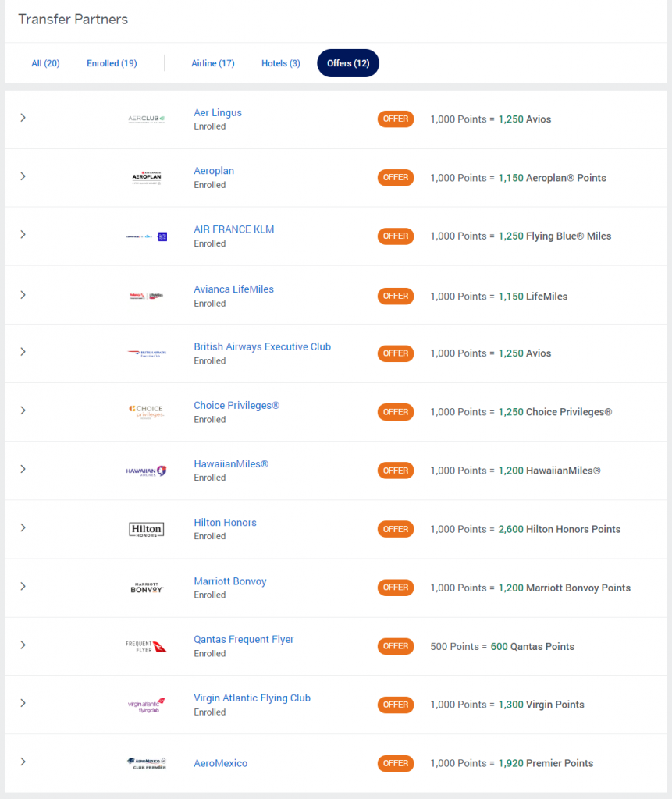
Task: Click the Qantas Frequent Flyer logo
Action: [x=147, y=646]
